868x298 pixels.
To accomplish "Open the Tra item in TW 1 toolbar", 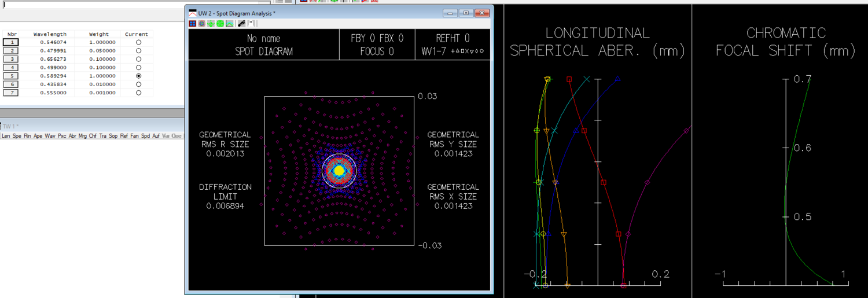I will 102,136.
